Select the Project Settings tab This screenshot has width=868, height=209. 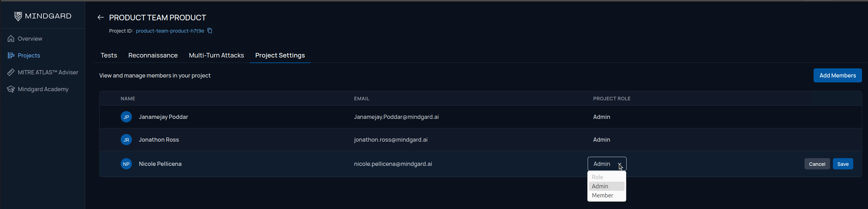[280, 55]
